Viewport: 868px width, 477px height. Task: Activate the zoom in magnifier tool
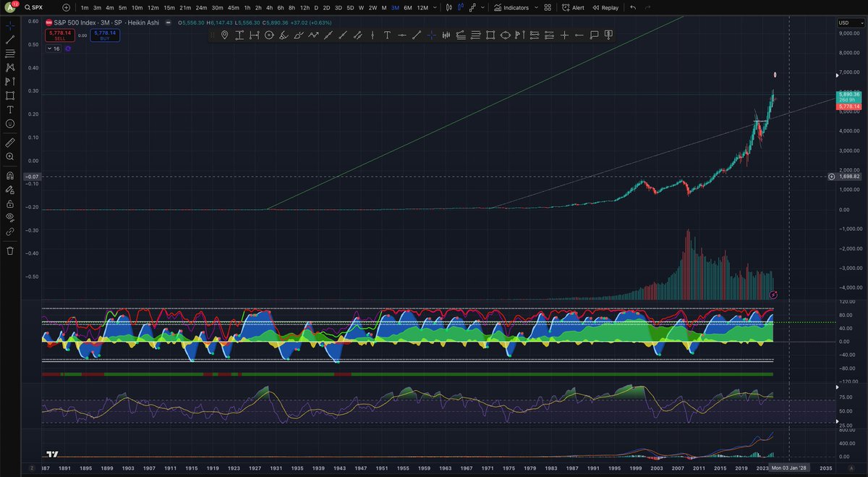(10, 156)
